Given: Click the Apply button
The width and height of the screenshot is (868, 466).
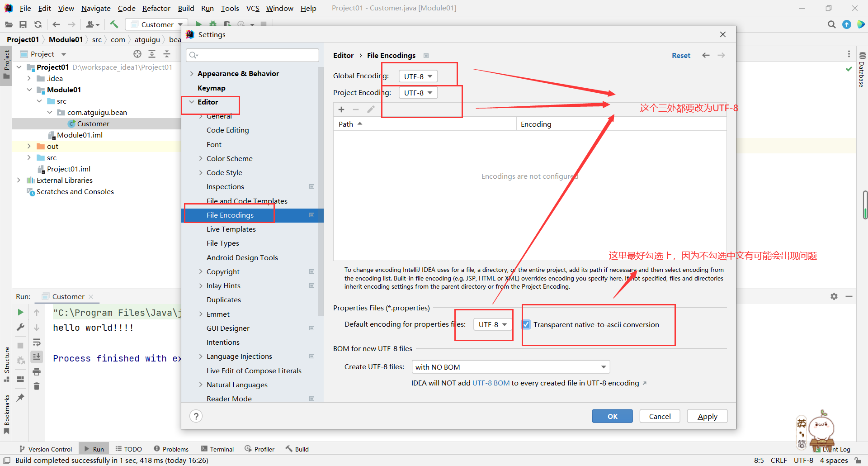Looking at the screenshot, I should (x=707, y=416).
